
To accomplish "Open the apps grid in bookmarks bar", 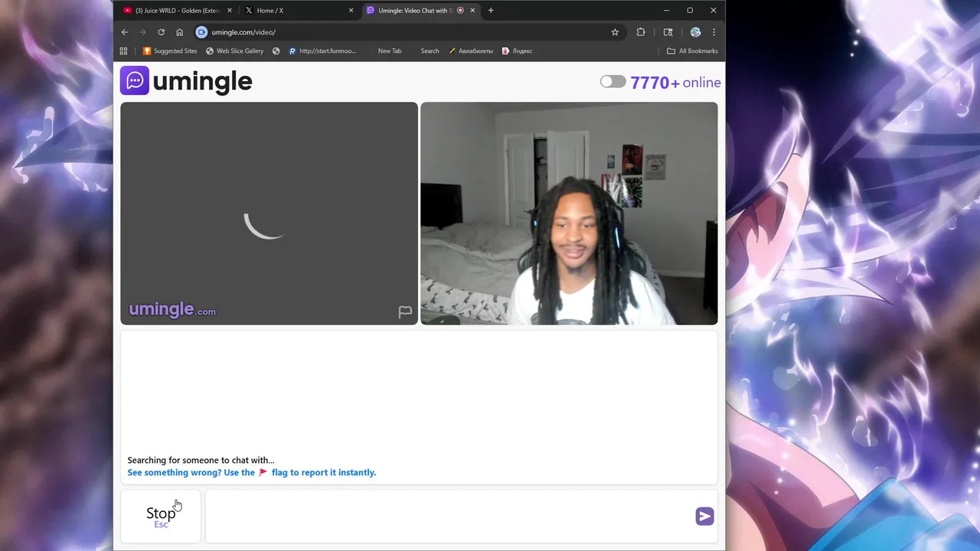I will 123,51.
